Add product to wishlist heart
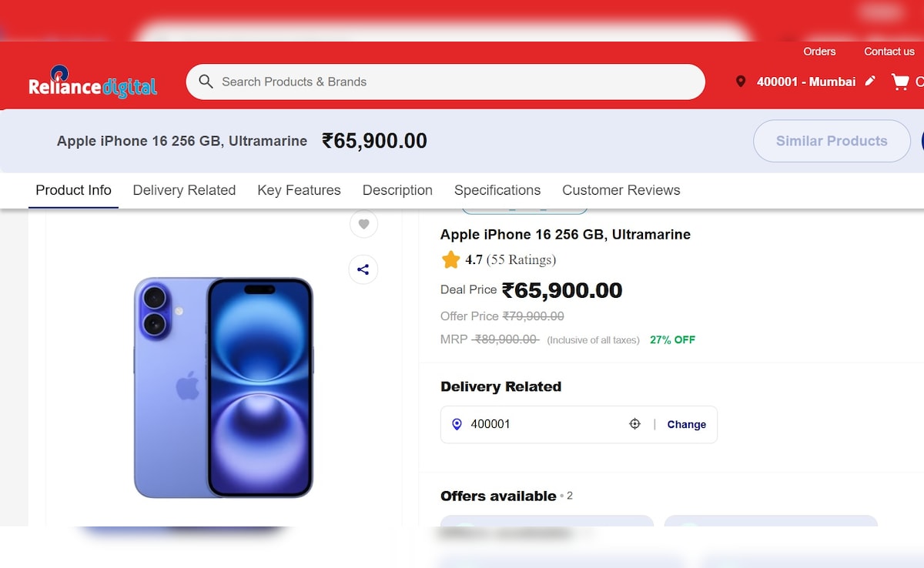The height and width of the screenshot is (568, 924). pos(363,224)
